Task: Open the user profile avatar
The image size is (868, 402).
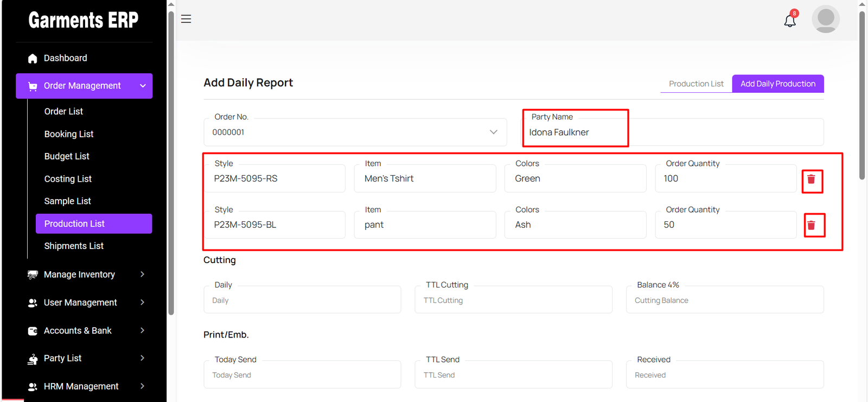Action: 825,19
